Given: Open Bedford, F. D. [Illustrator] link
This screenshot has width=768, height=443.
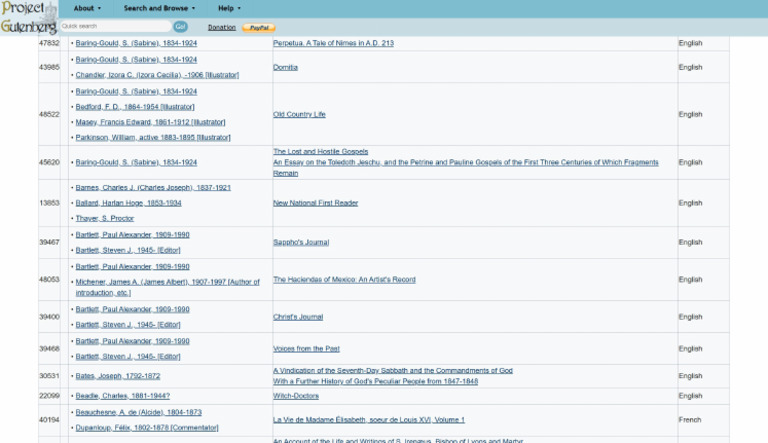Looking at the screenshot, I should pyautogui.click(x=135, y=107).
